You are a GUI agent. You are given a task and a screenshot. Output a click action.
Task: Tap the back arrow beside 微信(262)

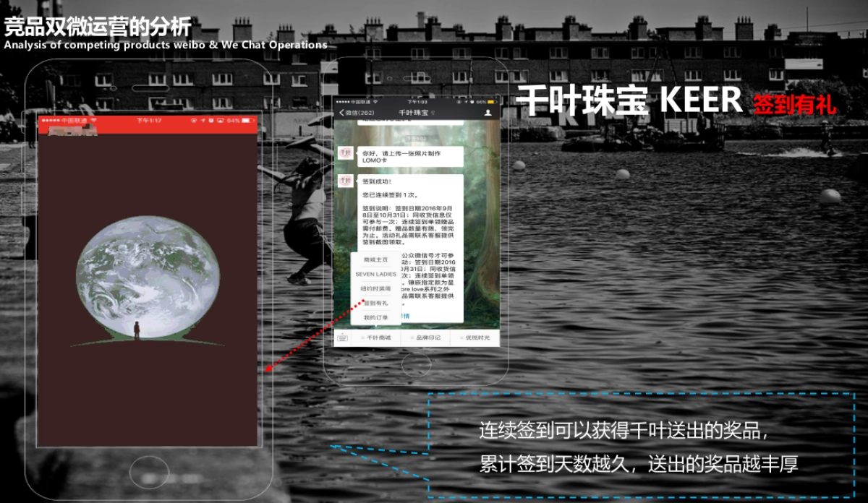(x=341, y=111)
